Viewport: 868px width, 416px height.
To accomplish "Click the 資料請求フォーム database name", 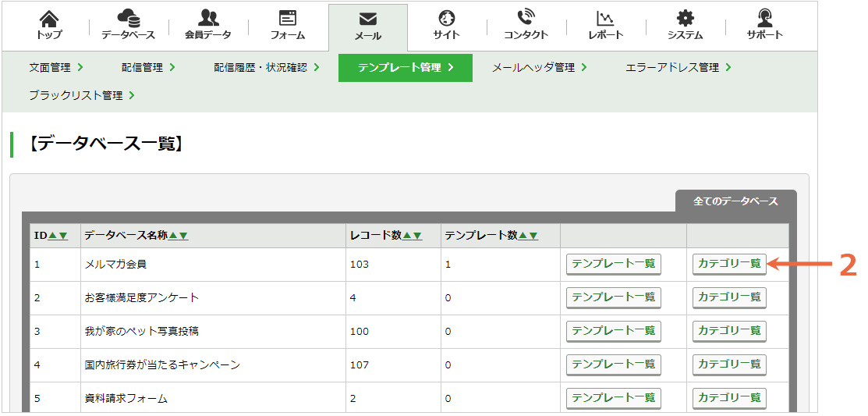I will click(126, 398).
